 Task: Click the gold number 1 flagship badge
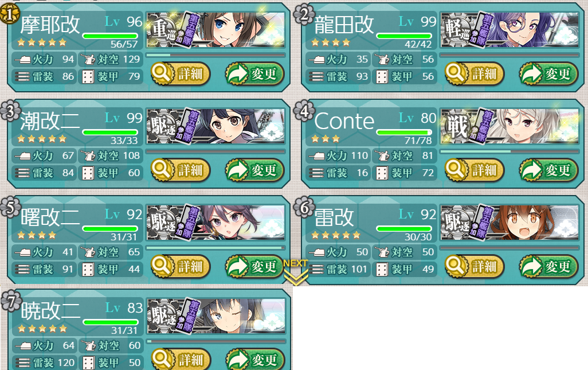pos(9,15)
